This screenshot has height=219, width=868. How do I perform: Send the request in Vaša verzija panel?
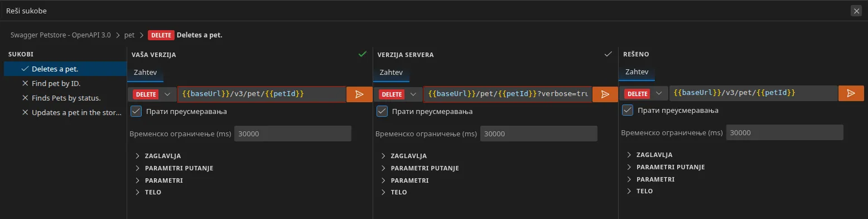pos(359,94)
